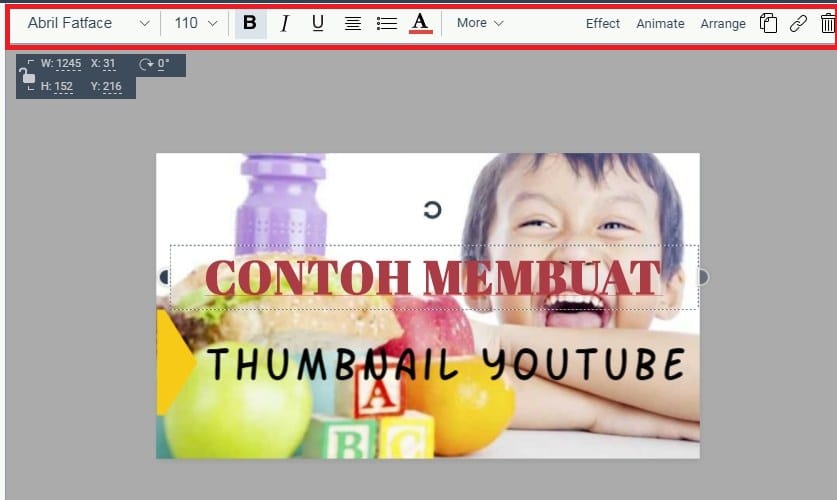The image size is (837, 500).
Task: Toggle underline formatting button
Action: click(318, 23)
